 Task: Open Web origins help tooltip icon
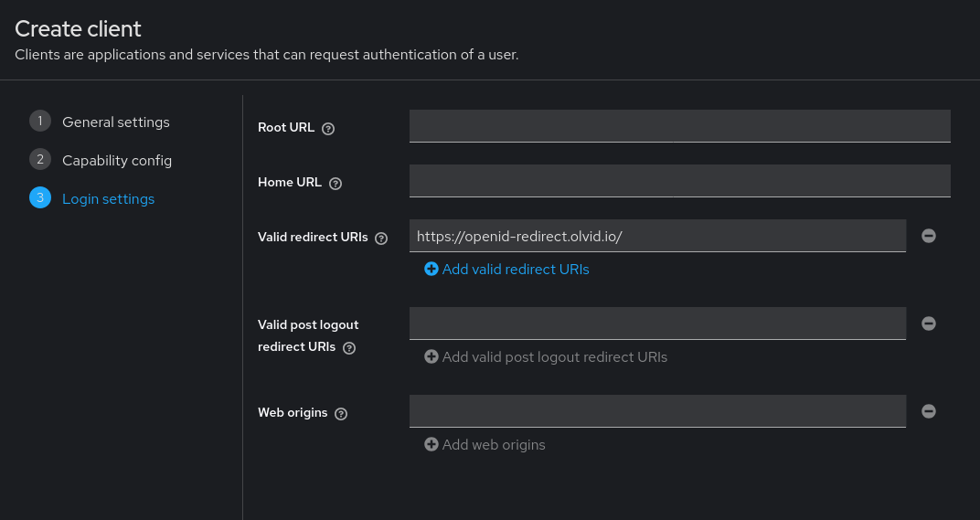341,414
